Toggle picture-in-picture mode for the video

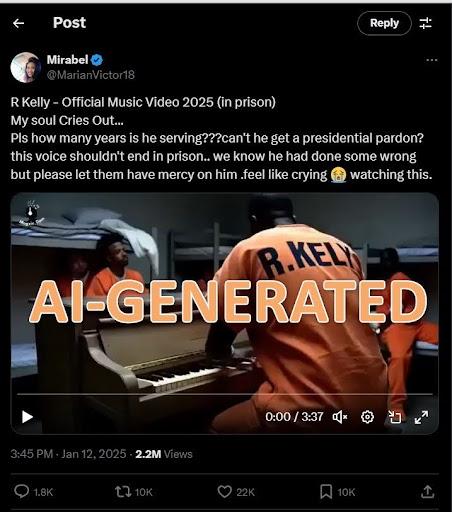[x=395, y=417]
